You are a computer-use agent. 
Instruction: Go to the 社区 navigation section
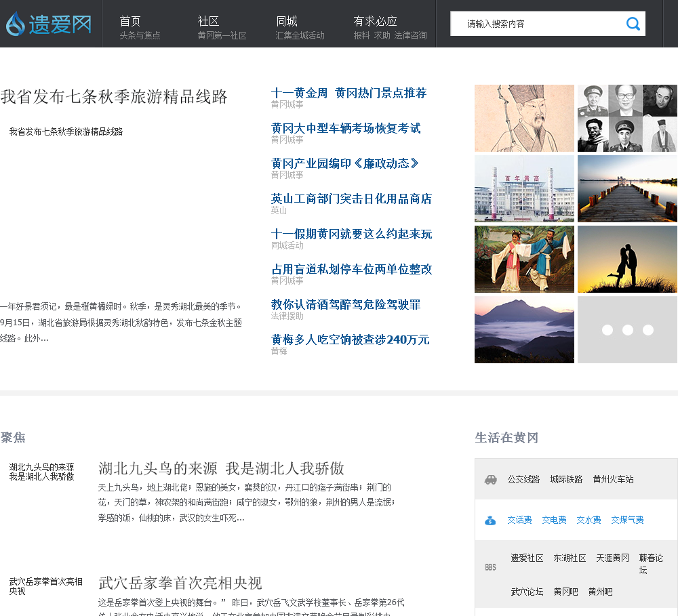(x=208, y=21)
